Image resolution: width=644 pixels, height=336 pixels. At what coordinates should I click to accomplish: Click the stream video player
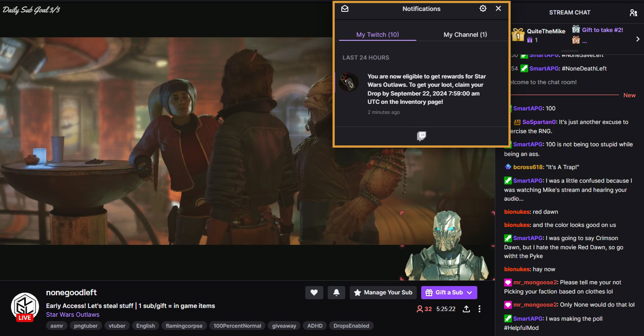click(x=247, y=141)
